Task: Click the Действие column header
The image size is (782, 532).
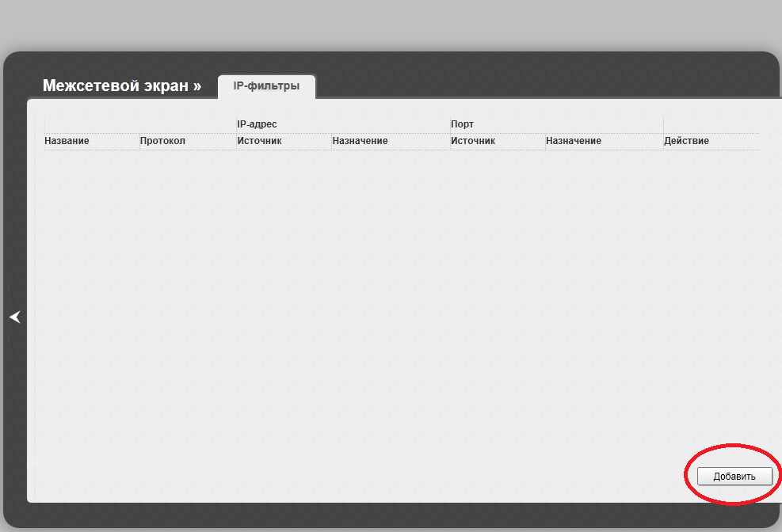Action: click(x=686, y=141)
